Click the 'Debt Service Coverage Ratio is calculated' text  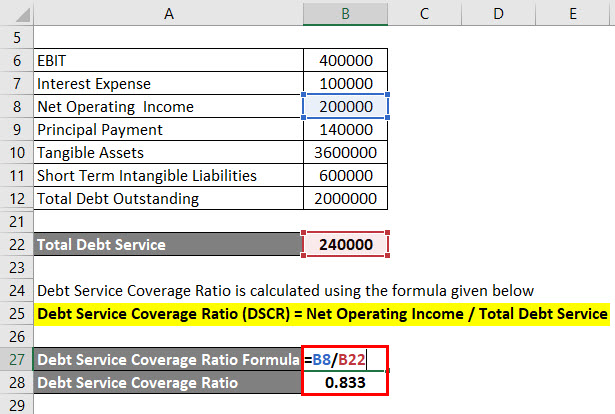pyautogui.click(x=286, y=291)
